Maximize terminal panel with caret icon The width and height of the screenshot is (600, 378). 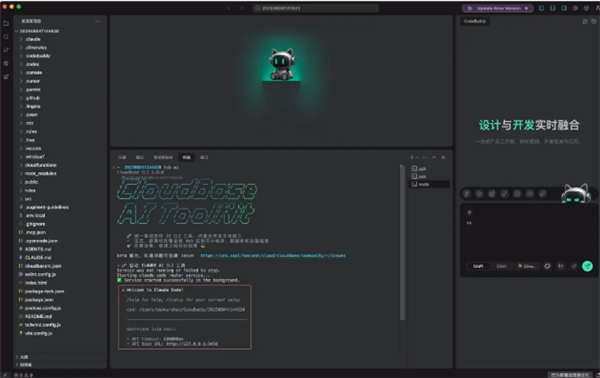434,157
